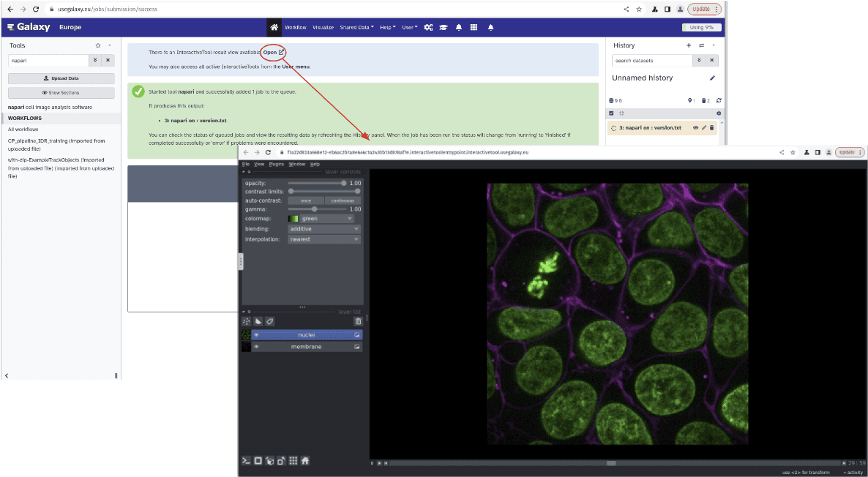Toggle grid mode in napari viewer

tap(293, 461)
